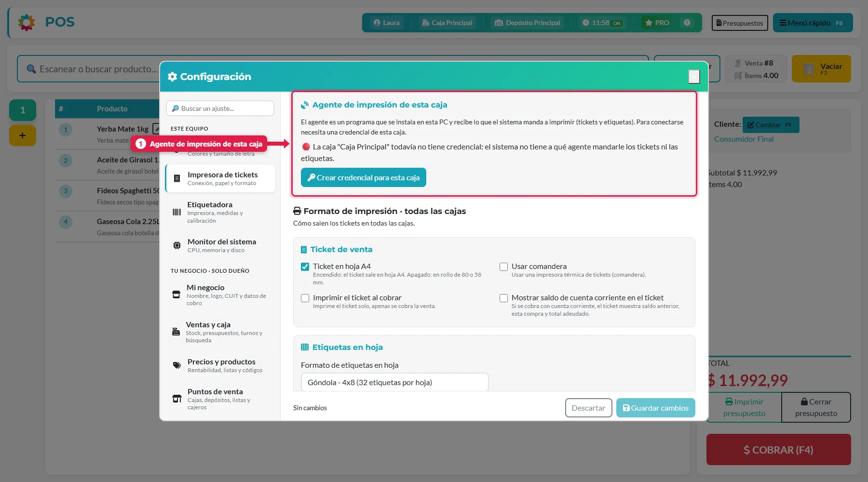The height and width of the screenshot is (482, 868).
Task: Open Menú rápido in the header
Action: 813,23
